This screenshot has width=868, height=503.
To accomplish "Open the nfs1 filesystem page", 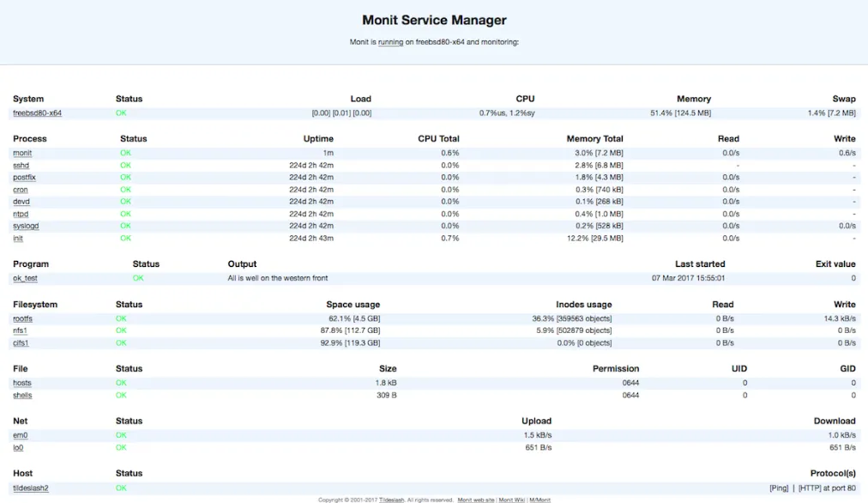I will tap(20, 330).
